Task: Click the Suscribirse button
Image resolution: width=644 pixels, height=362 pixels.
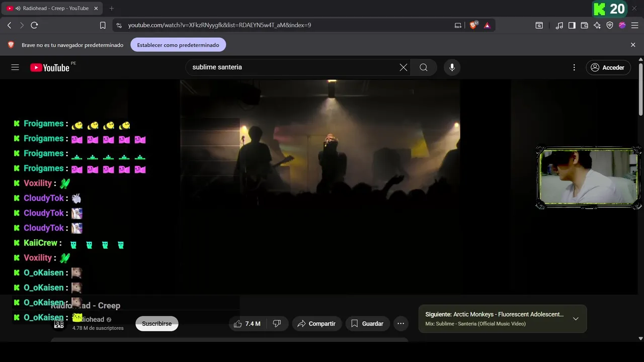Action: (156, 324)
